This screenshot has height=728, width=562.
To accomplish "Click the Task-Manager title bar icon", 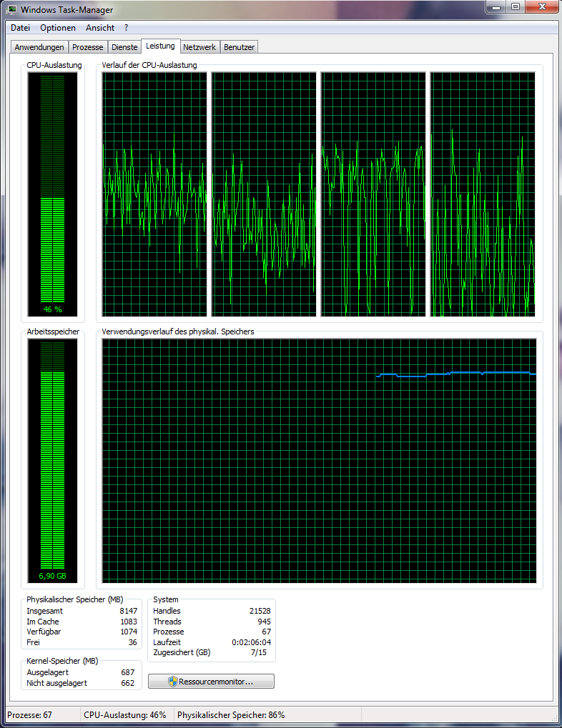I will tap(11, 9).
